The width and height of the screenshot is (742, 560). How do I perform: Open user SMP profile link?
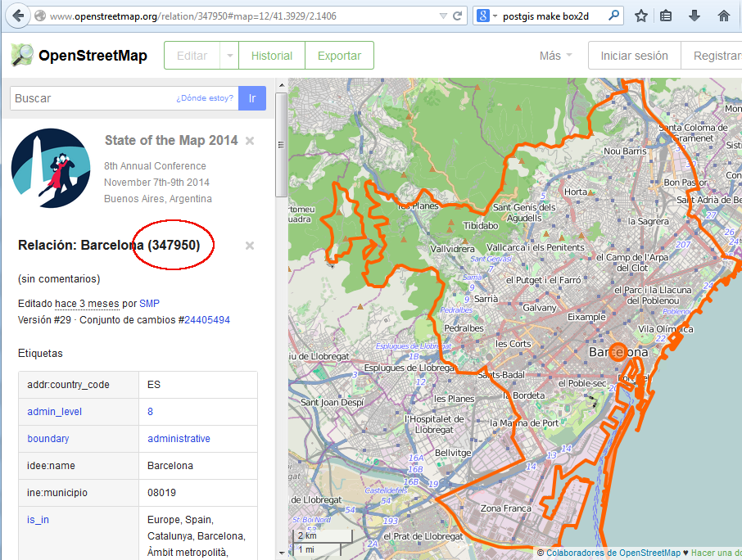[x=149, y=303]
